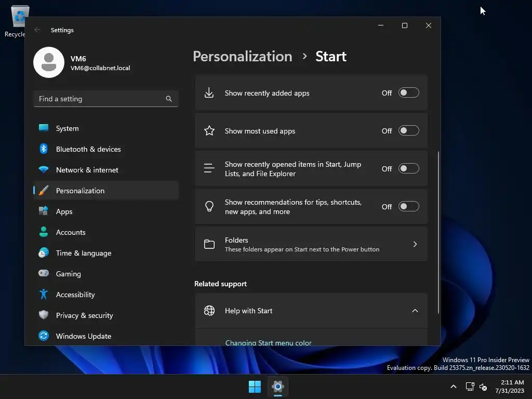
Task: Click the Apps icon in sidebar
Action: (44, 211)
